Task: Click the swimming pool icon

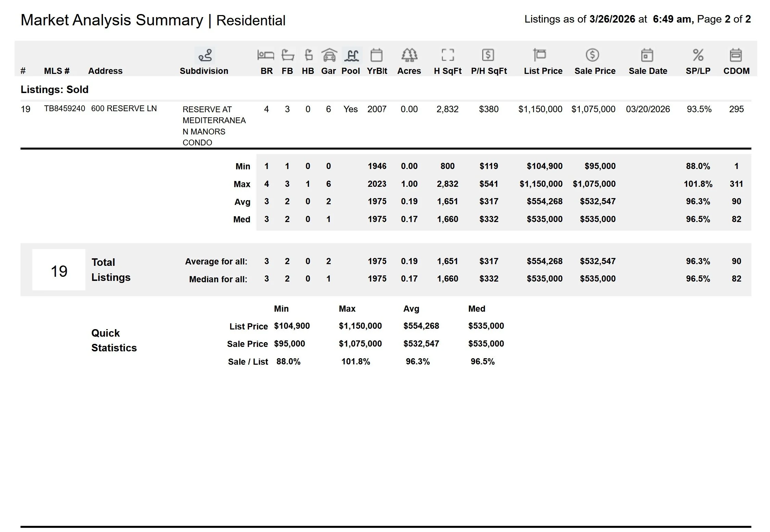Action: [x=351, y=55]
